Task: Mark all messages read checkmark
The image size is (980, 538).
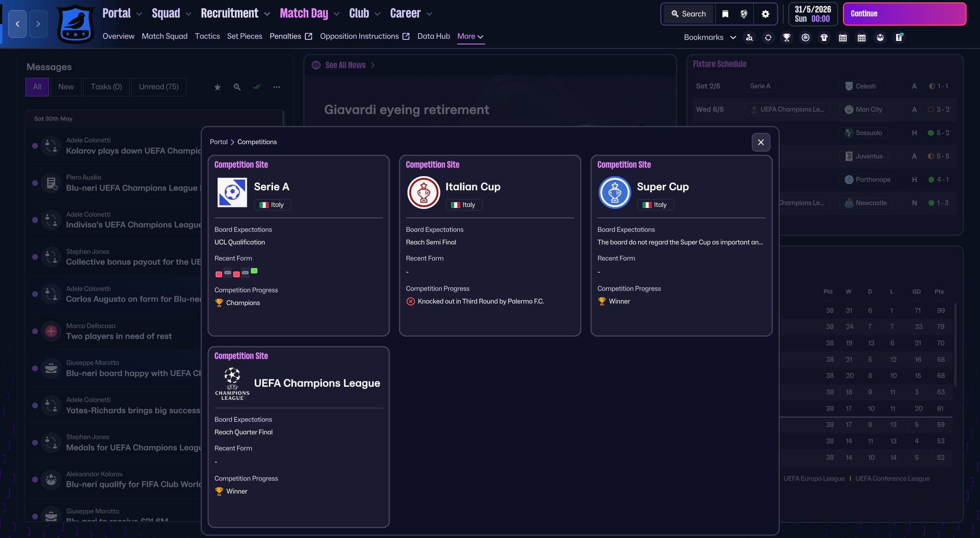Action: point(257,87)
